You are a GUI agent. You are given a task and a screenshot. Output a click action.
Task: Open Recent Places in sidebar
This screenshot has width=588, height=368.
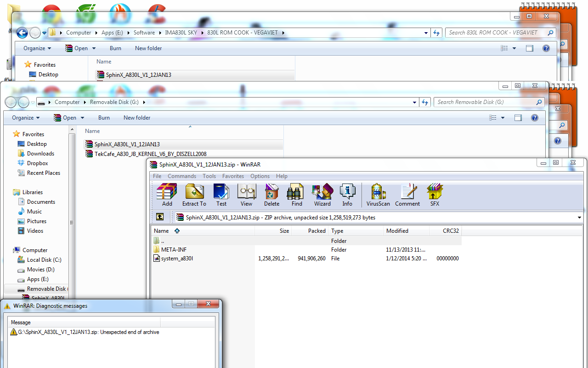pyautogui.click(x=43, y=173)
